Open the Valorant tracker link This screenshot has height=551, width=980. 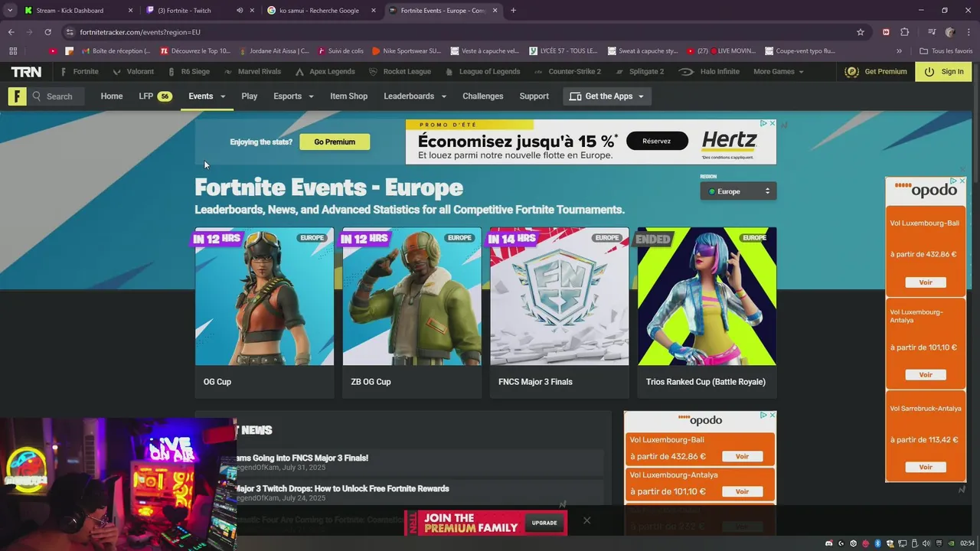point(133,71)
